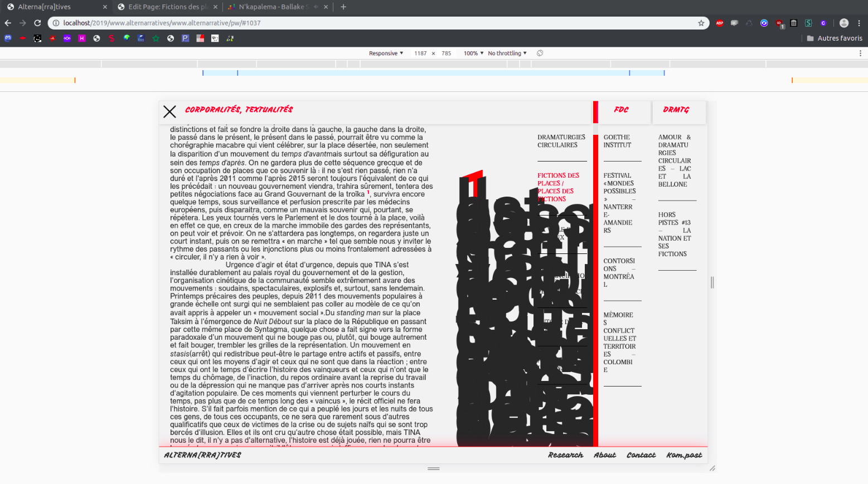Switch to the Edit Page: Fictions tab
Viewport: 868px width, 484px height.
tap(167, 7)
